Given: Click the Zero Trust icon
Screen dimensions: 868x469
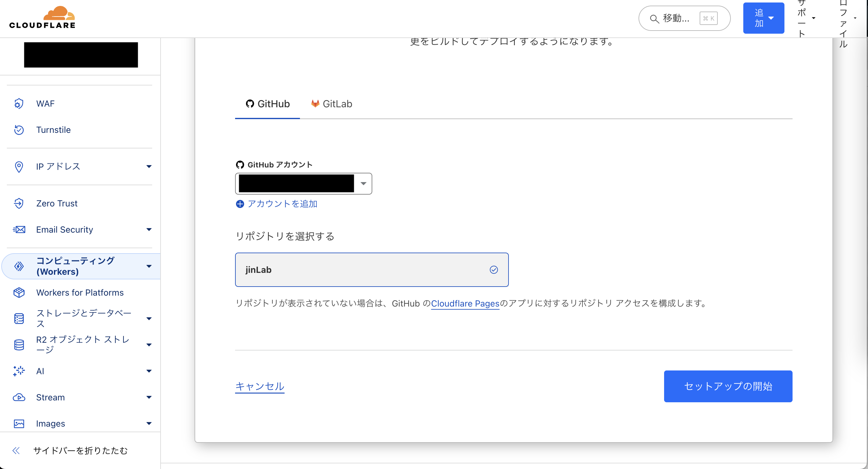Looking at the screenshot, I should tap(19, 203).
